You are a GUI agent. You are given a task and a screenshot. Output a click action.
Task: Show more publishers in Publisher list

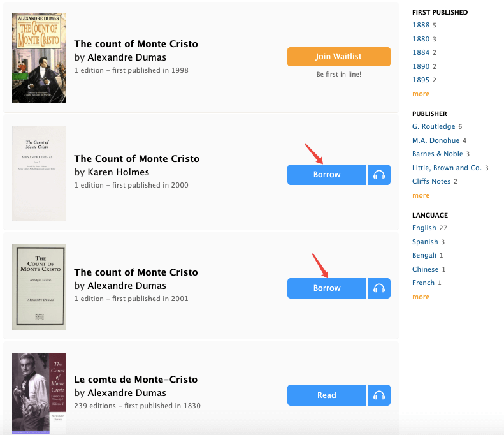[x=421, y=196]
